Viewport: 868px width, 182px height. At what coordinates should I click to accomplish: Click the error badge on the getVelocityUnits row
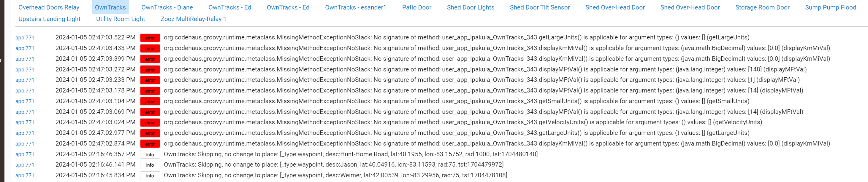[x=150, y=122]
